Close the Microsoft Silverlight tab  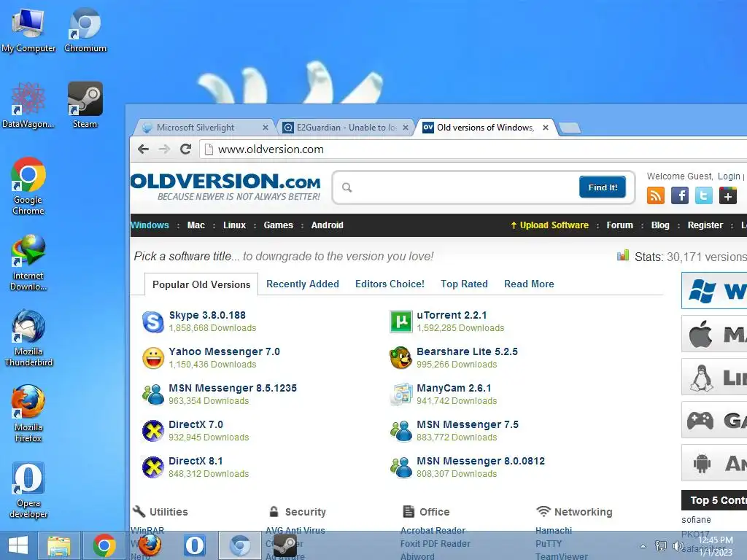(266, 128)
